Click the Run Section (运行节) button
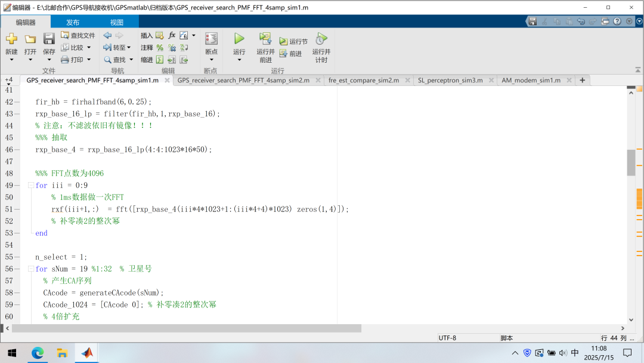Screen dimensions: 644x363 (x=293, y=41)
